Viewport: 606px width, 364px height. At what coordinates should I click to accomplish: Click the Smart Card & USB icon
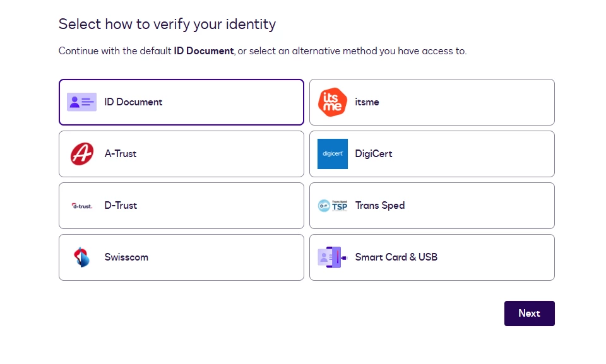click(332, 257)
